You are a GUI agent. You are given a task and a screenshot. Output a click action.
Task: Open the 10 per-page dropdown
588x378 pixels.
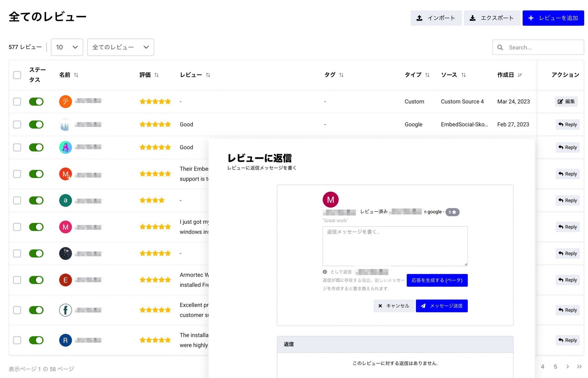coord(67,47)
